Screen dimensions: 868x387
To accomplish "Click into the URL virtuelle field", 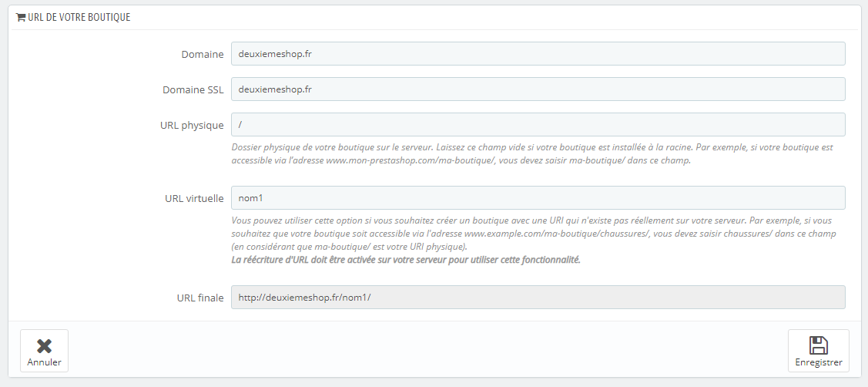I will pyautogui.click(x=538, y=197).
